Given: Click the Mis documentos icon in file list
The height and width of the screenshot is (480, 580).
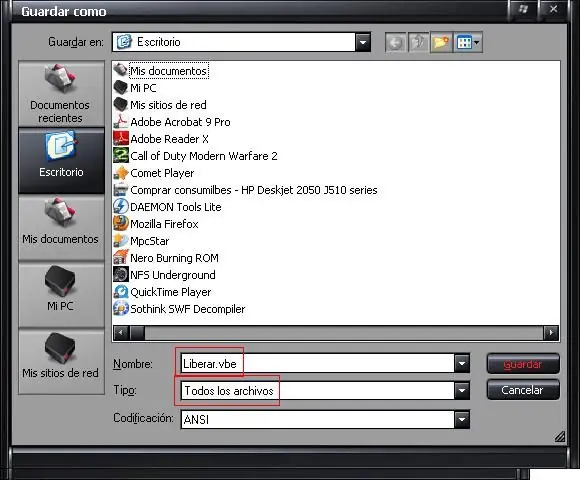Looking at the screenshot, I should (121, 70).
